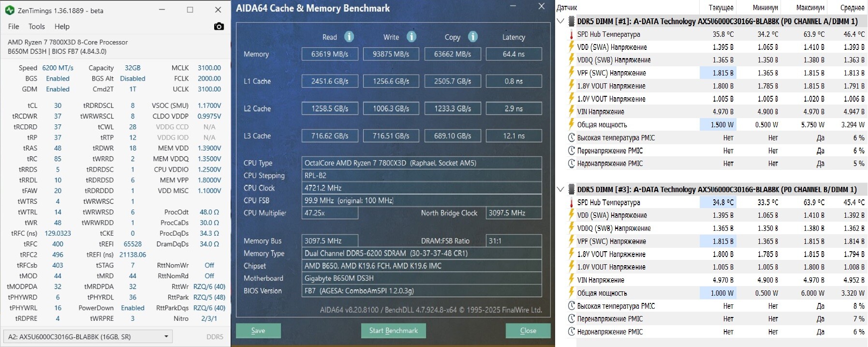Click the ZenTimings app logo icon
This screenshot has width=868, height=347.
(10, 10)
